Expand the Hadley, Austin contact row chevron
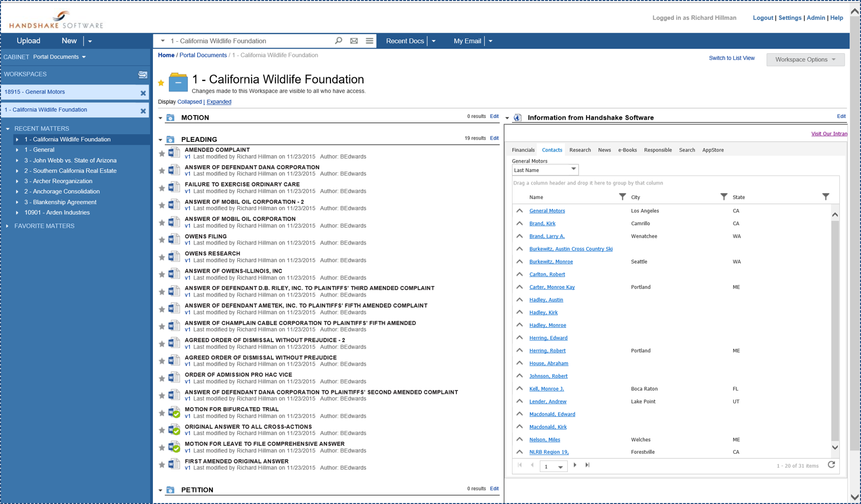 click(520, 299)
